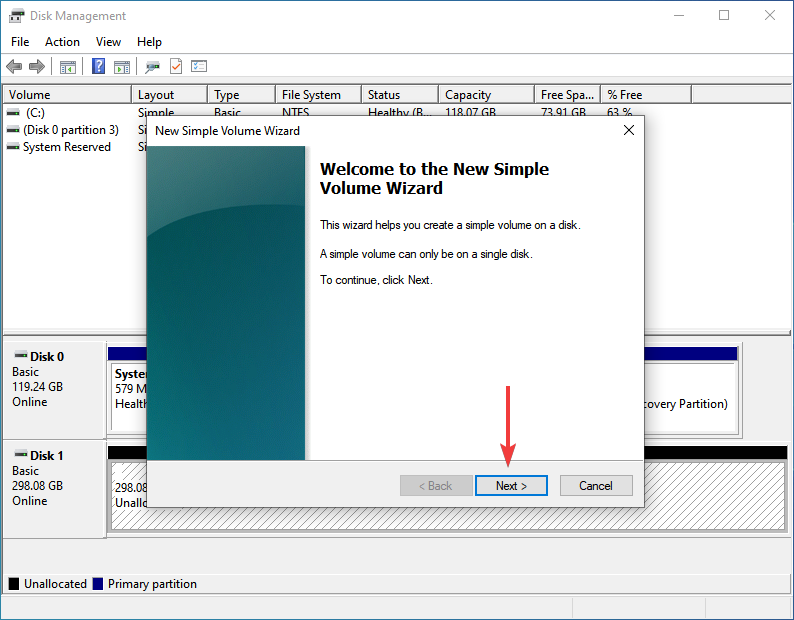Sort by the Volume column header

pyautogui.click(x=67, y=95)
